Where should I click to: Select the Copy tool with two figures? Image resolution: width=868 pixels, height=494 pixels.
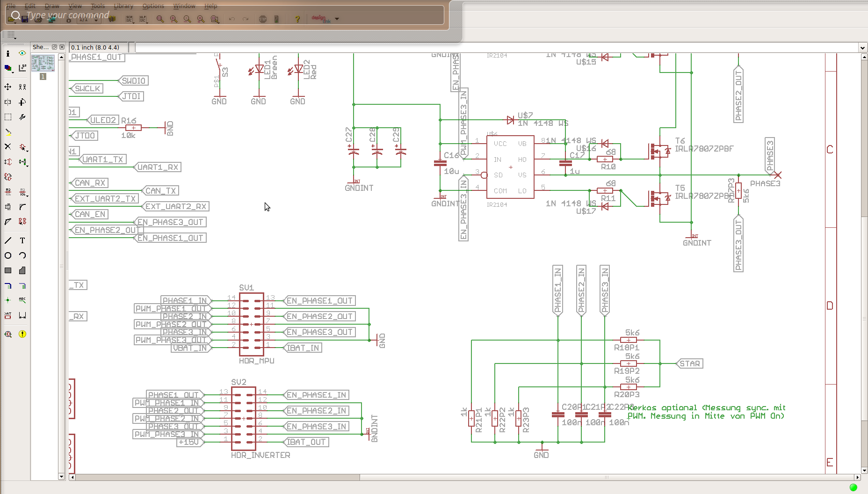click(x=22, y=87)
